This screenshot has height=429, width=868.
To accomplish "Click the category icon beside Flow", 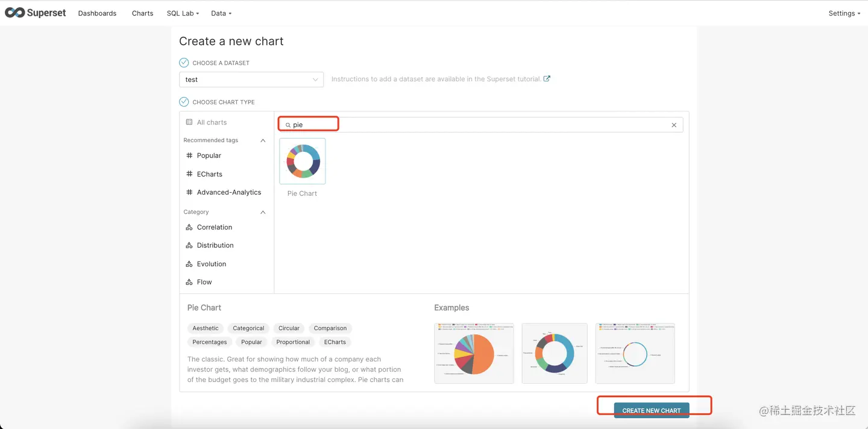I will (x=189, y=282).
